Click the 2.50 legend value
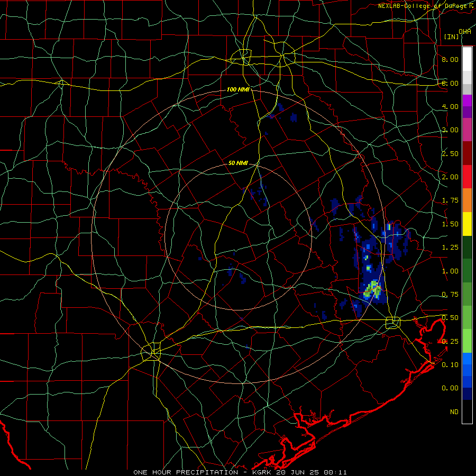The width and height of the screenshot is (476, 476). 450,153
